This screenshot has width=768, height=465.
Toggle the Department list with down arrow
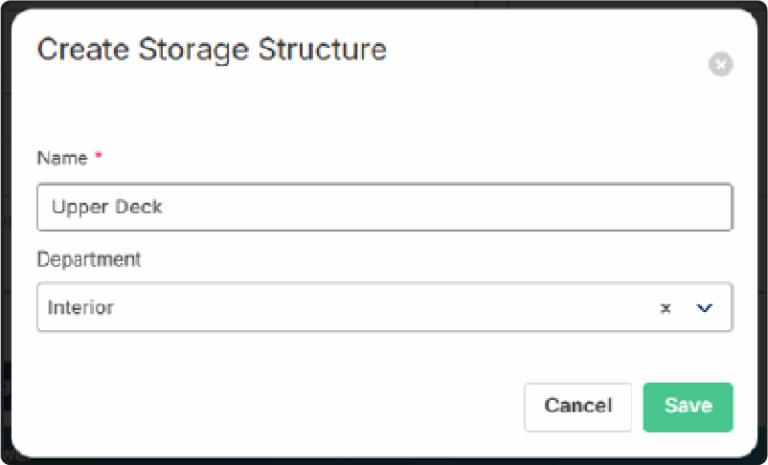click(704, 308)
